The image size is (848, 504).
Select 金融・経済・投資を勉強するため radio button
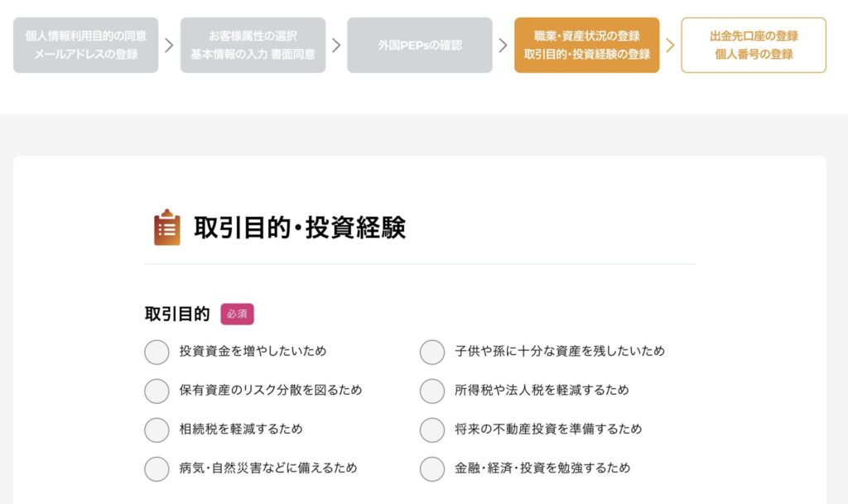[432, 468]
